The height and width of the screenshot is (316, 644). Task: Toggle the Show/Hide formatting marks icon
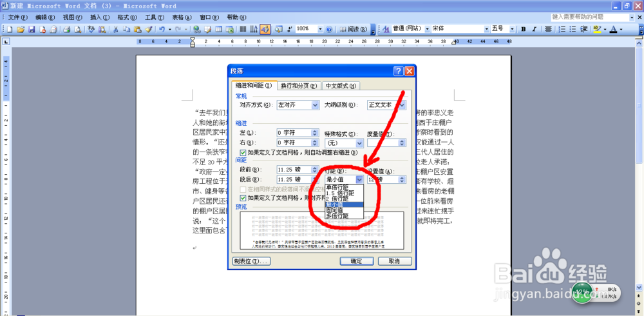[x=290, y=29]
